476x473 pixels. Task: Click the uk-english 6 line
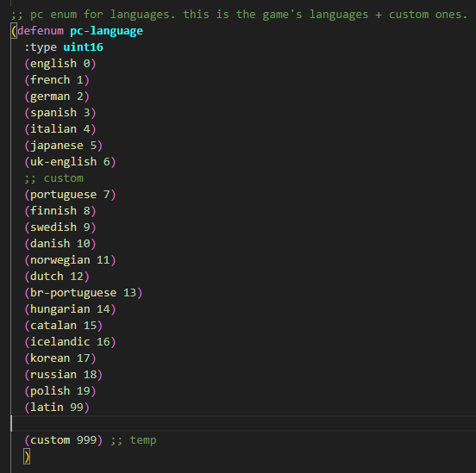point(70,162)
